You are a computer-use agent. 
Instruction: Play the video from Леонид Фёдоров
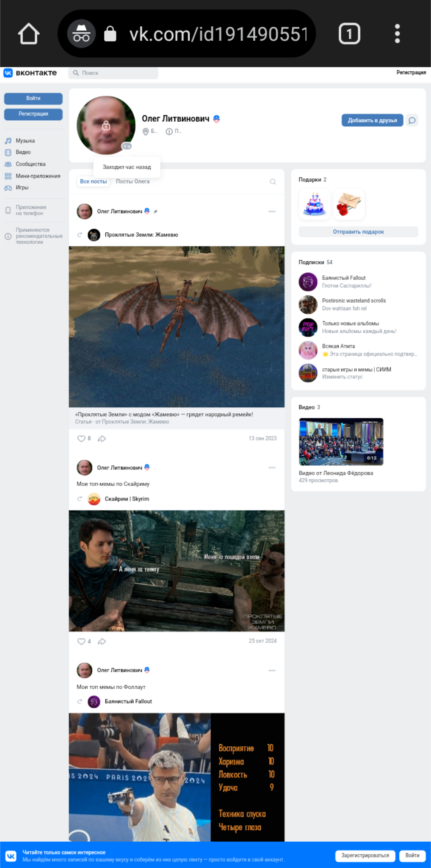pos(341,442)
